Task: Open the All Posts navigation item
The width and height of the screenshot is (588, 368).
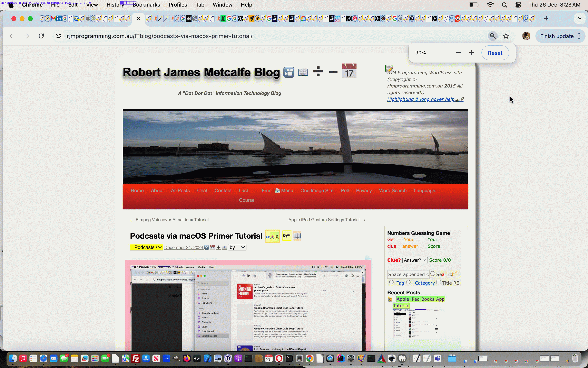Action: pyautogui.click(x=180, y=191)
